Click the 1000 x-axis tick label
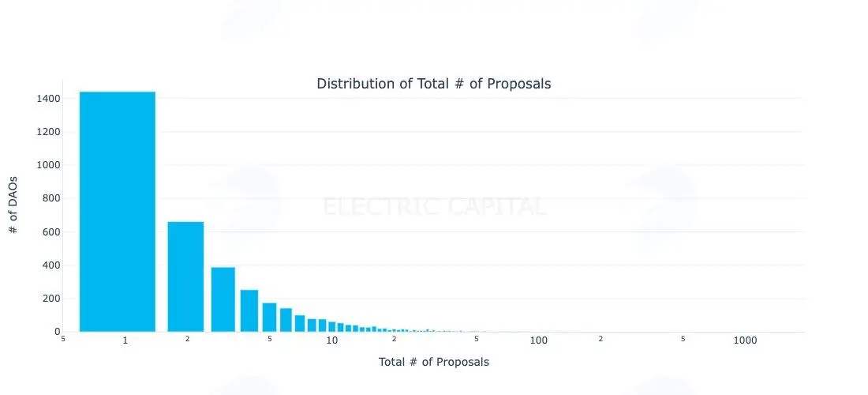 pos(745,340)
